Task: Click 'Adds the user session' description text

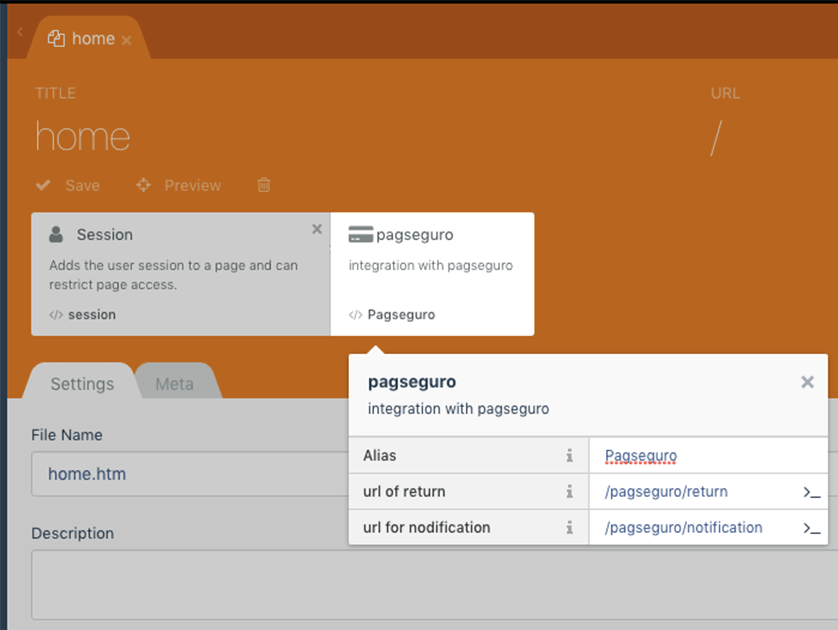Action: [174, 275]
